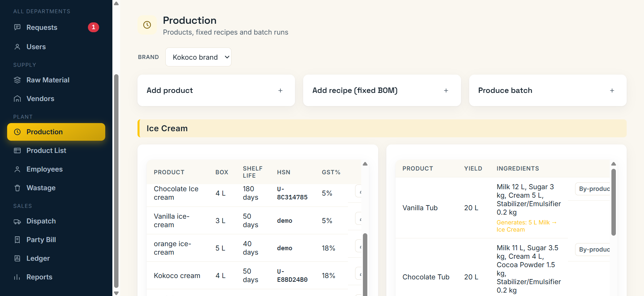Click the Product List table icon

[17, 151]
